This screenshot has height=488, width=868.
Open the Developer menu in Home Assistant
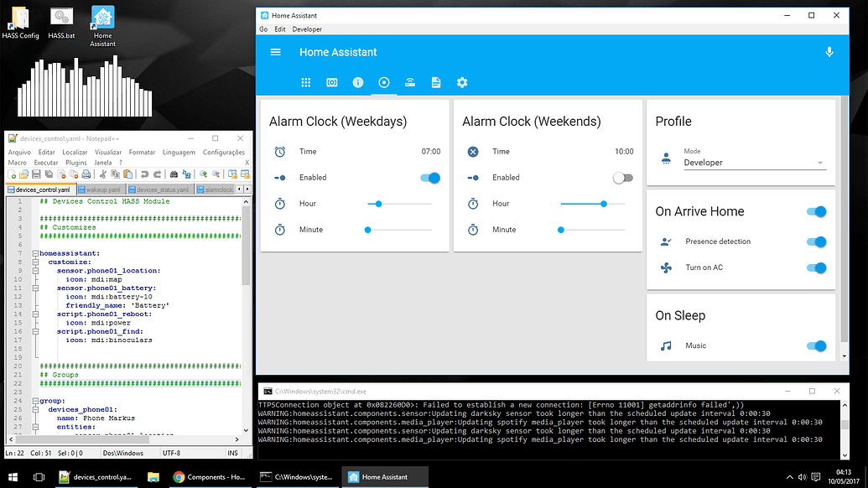307,28
